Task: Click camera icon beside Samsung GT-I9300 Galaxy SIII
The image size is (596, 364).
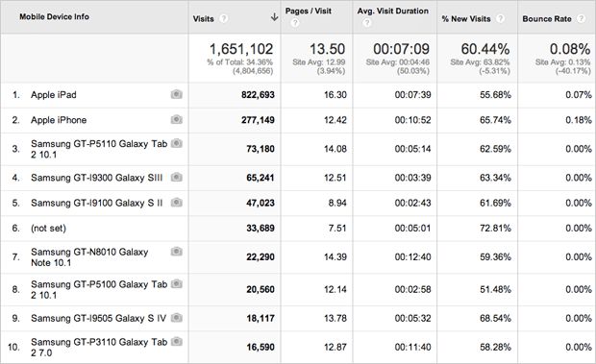Action: tap(176, 177)
